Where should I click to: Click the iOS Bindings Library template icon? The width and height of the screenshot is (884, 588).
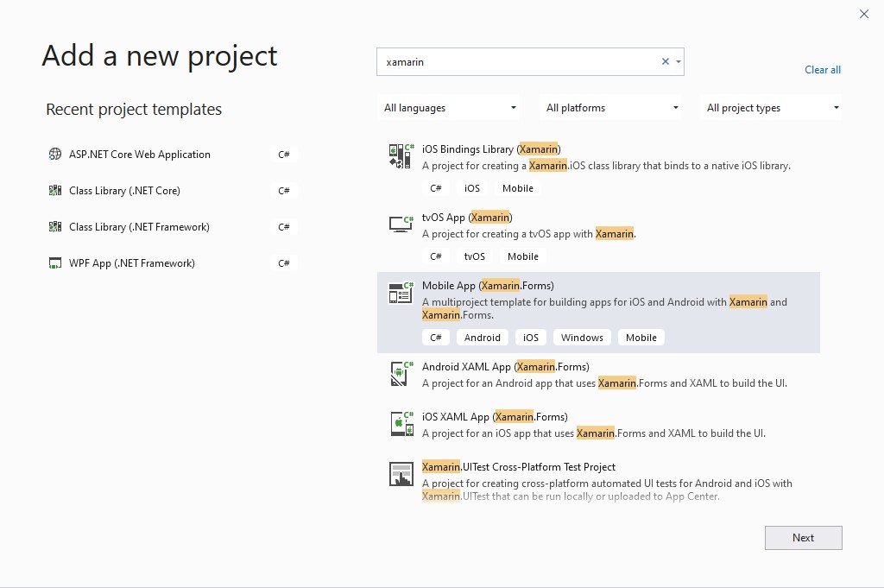(x=401, y=156)
